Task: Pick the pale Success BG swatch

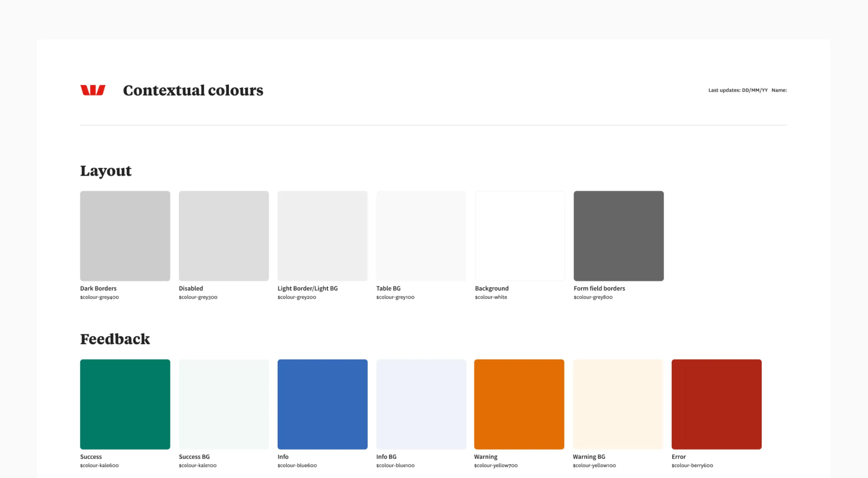Action: pos(224,404)
